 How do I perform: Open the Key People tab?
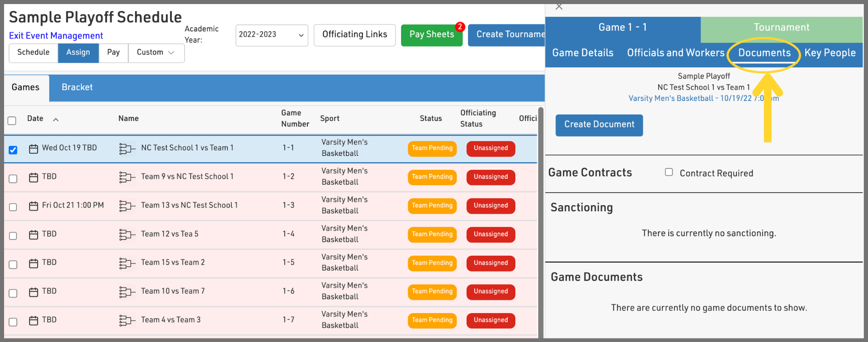tap(830, 53)
